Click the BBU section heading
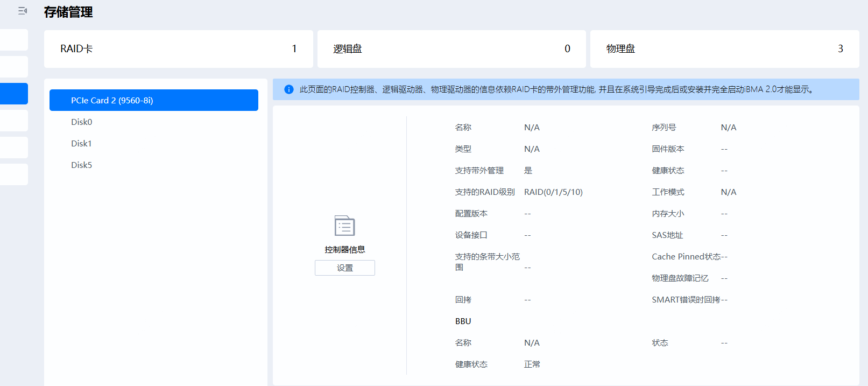The width and height of the screenshot is (868, 386). (463, 321)
